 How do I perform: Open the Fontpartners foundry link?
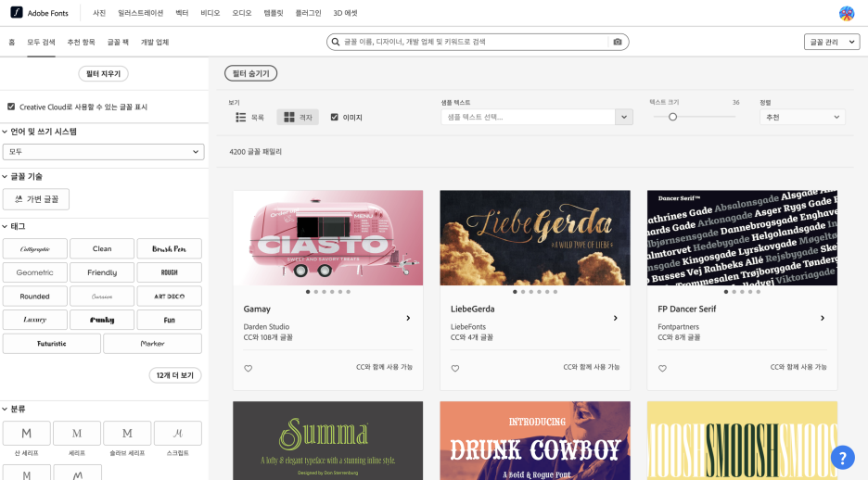tap(678, 327)
